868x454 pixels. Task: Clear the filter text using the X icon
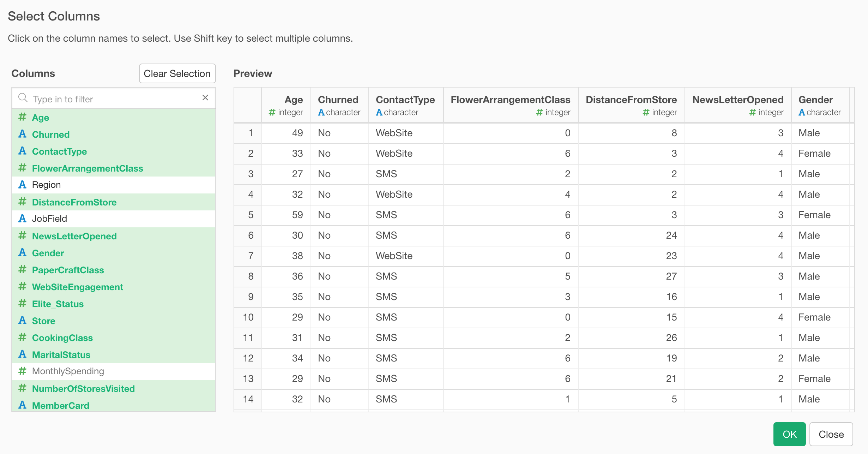point(206,98)
